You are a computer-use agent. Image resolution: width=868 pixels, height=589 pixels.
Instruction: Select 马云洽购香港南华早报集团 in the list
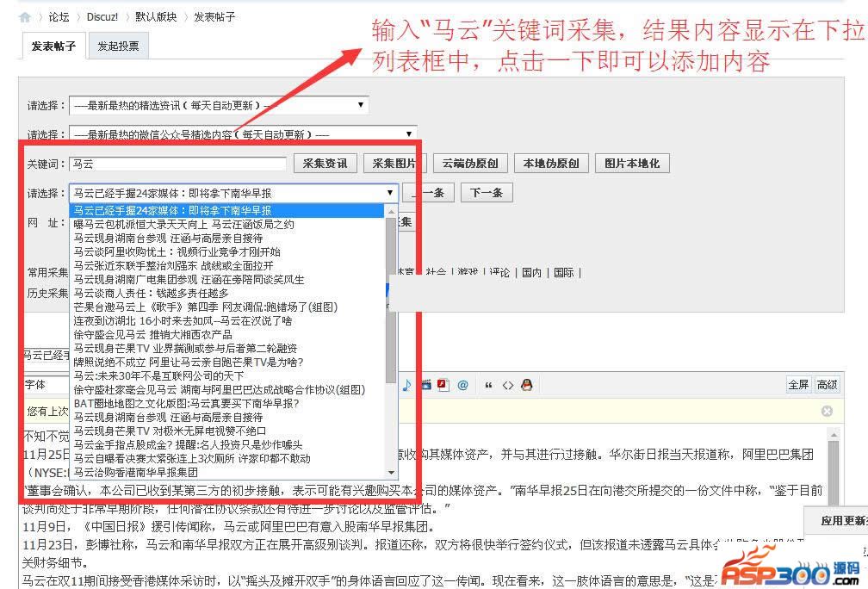227,472
